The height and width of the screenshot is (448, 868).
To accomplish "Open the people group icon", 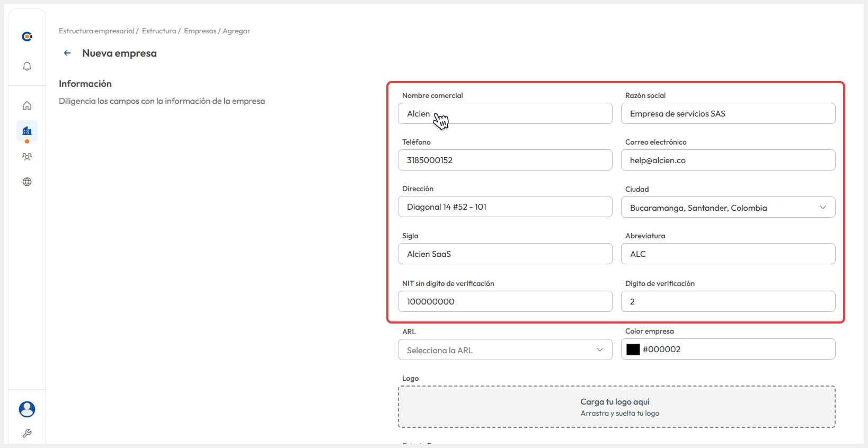I will point(27,156).
